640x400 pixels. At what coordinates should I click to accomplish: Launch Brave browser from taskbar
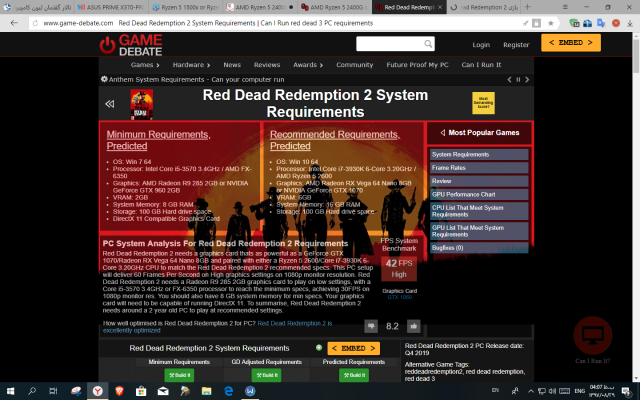119,391
